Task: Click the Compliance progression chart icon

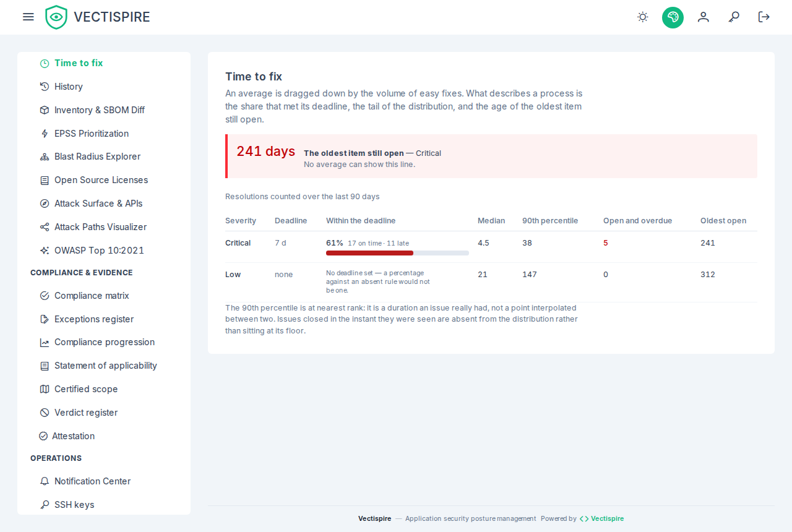Action: point(45,342)
